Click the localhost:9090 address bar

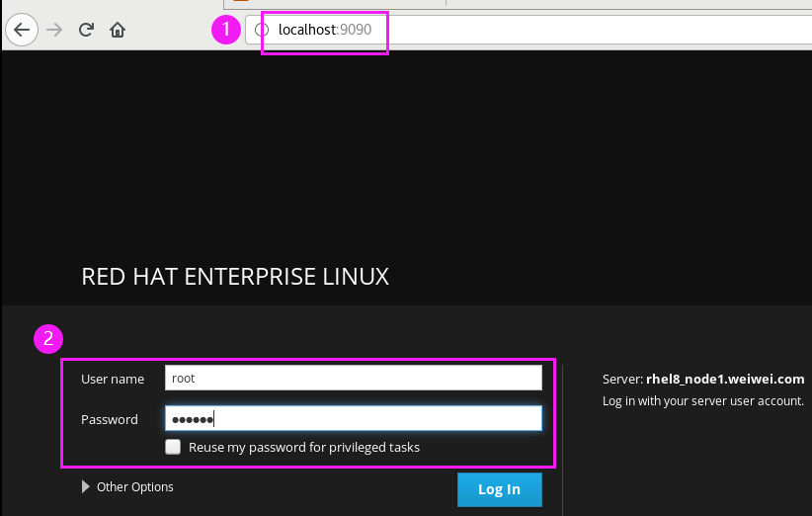528,30
